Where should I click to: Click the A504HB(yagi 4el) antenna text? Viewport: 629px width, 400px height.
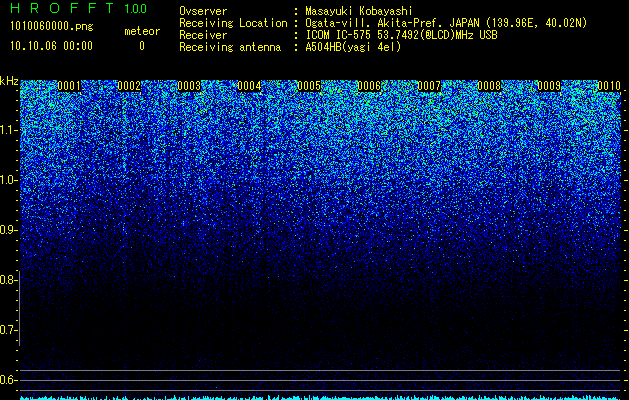353,47
